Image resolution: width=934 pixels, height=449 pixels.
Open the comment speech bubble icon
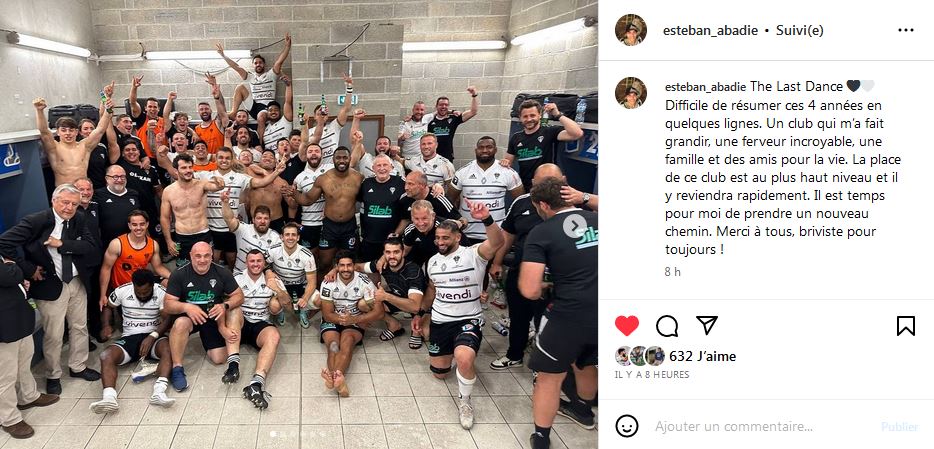667,326
